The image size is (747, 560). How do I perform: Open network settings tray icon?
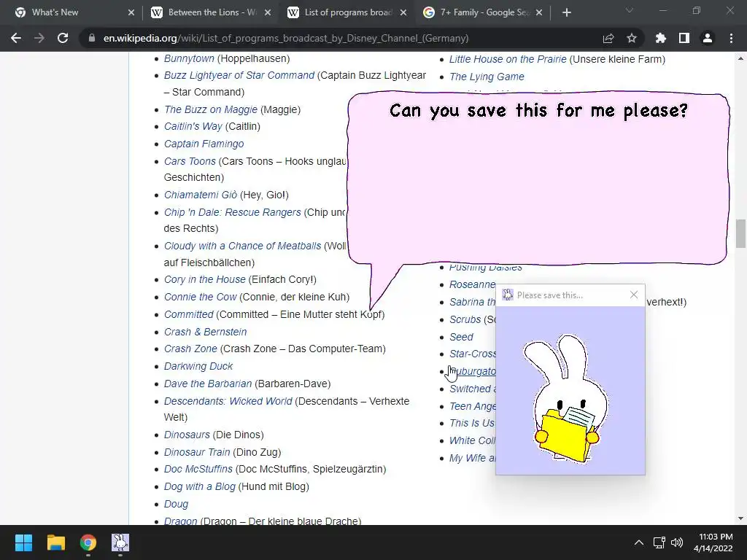659,542
